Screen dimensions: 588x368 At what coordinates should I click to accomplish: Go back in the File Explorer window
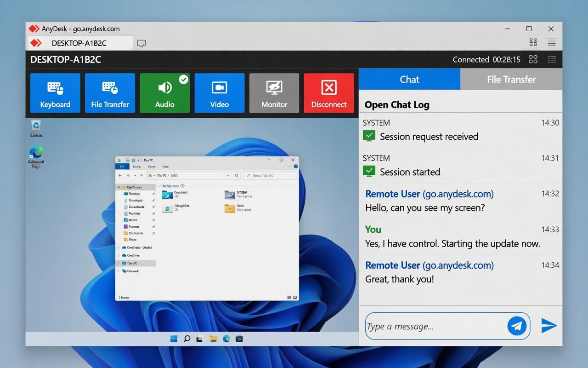coord(120,175)
